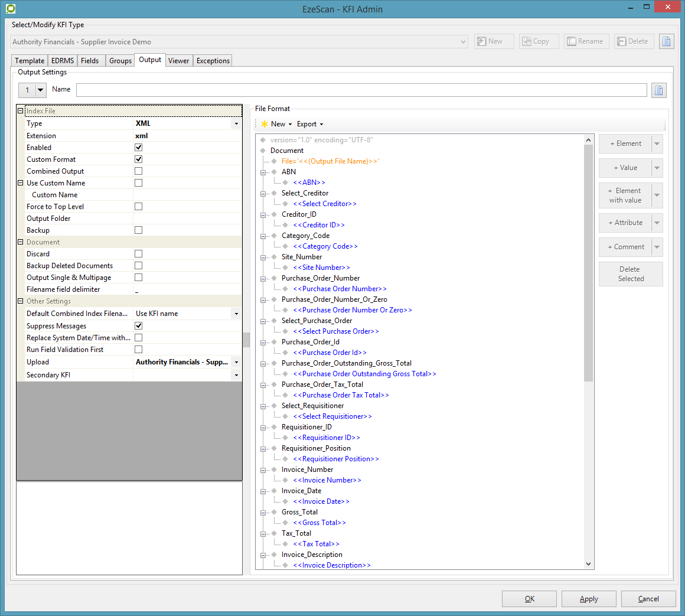Collapse the Index File section

point(21,111)
